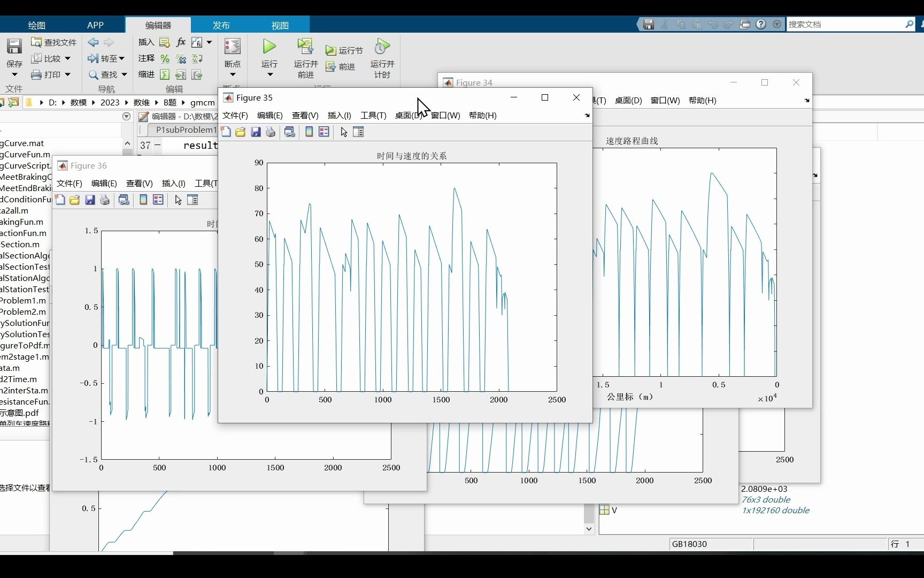Click the Find (查找) magnifier icon
This screenshot has width=924, height=578.
tap(94, 75)
